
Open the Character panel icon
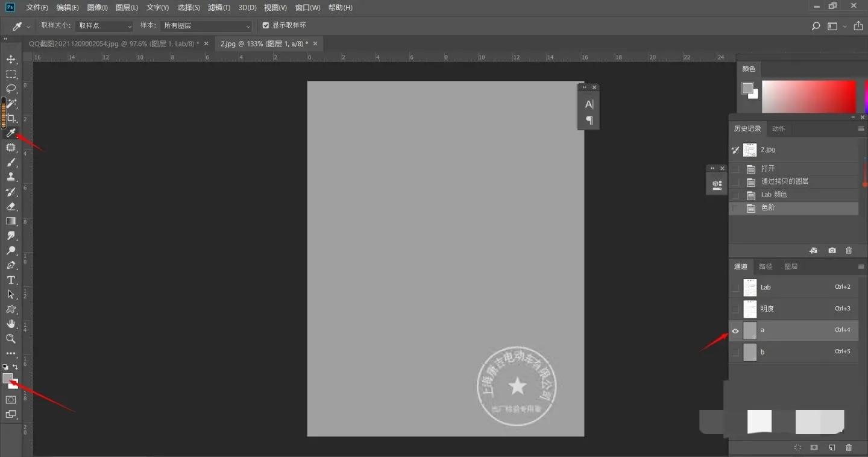(589, 104)
